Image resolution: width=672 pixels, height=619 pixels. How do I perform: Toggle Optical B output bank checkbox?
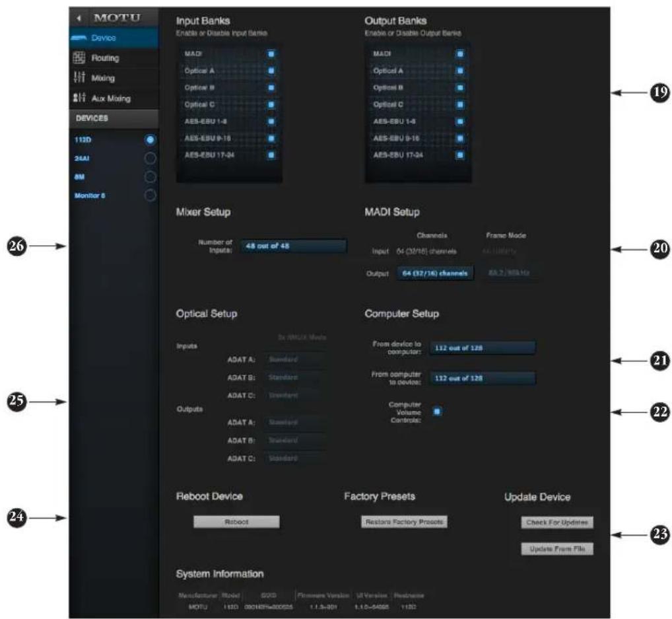(x=460, y=88)
